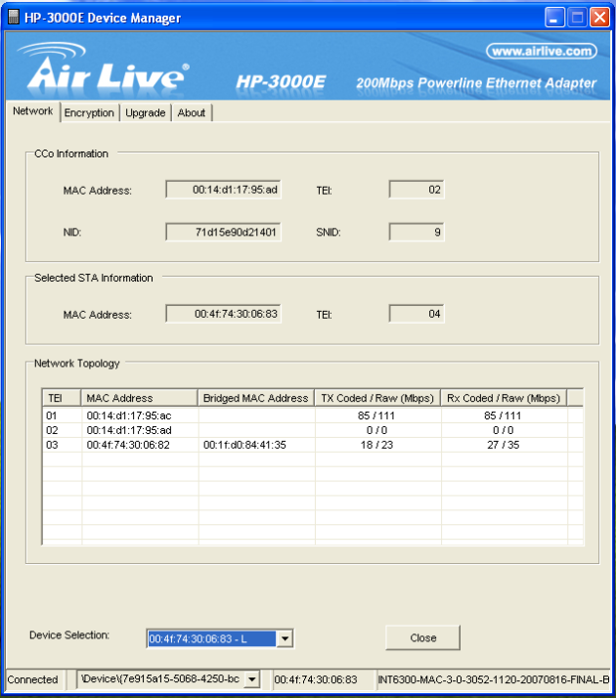Image resolution: width=616 pixels, height=698 pixels.
Task: Open the Upgrade tab
Action: pyautogui.click(x=145, y=112)
